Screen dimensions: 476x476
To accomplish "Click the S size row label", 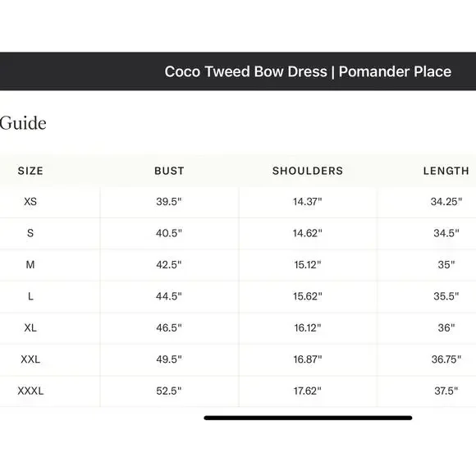I will 30,233.
